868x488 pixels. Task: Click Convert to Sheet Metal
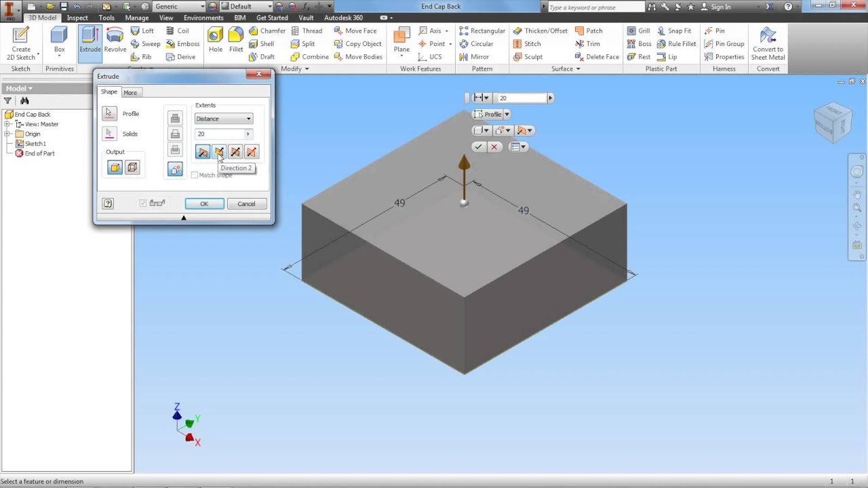click(x=768, y=43)
